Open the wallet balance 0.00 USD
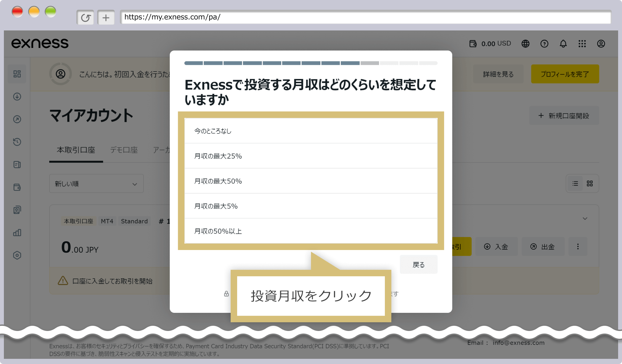 click(490, 44)
